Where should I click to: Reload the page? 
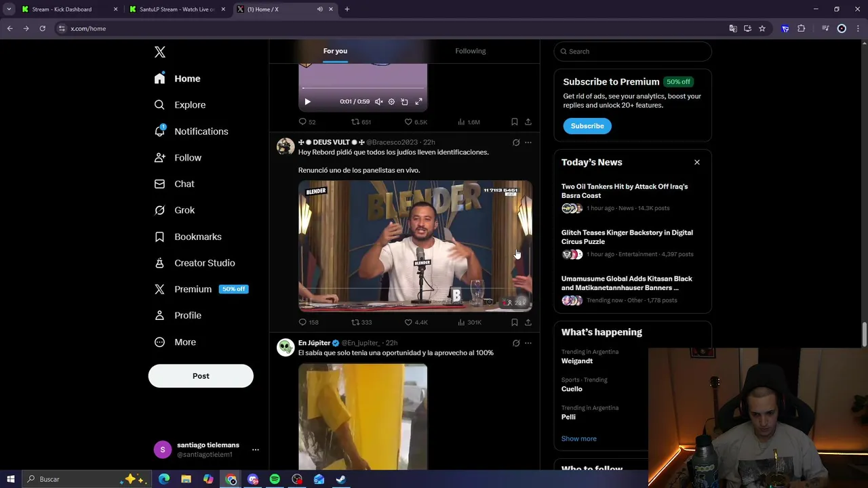(x=42, y=28)
